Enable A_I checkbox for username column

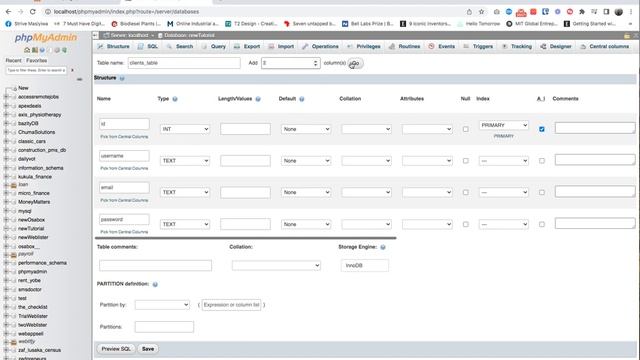point(542,161)
